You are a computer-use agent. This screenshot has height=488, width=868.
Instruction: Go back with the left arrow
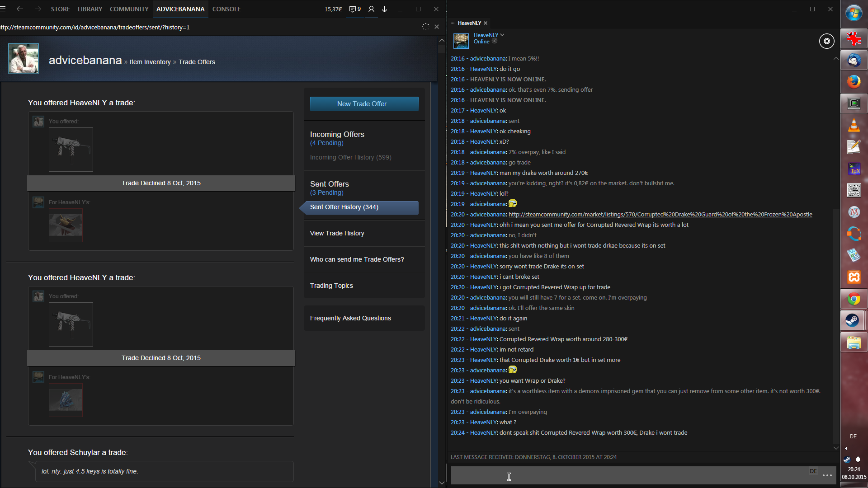tap(20, 9)
